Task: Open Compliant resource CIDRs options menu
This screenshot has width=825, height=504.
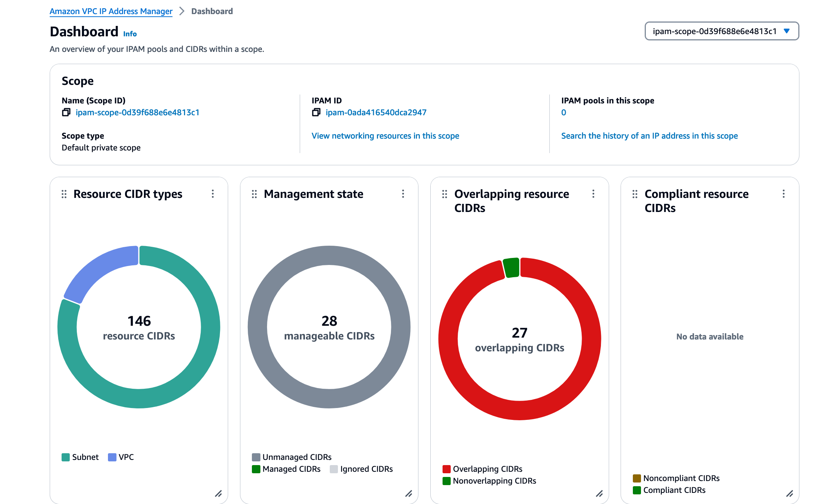Action: pos(784,194)
